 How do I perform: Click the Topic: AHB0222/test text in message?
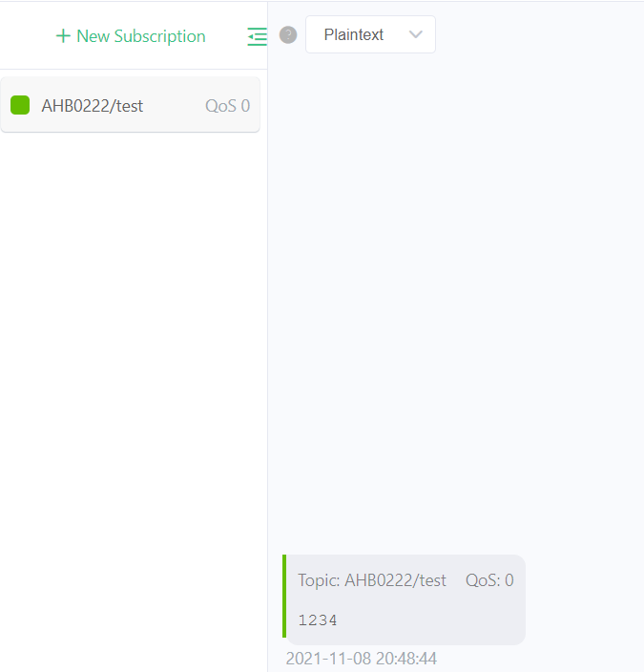coord(372,580)
